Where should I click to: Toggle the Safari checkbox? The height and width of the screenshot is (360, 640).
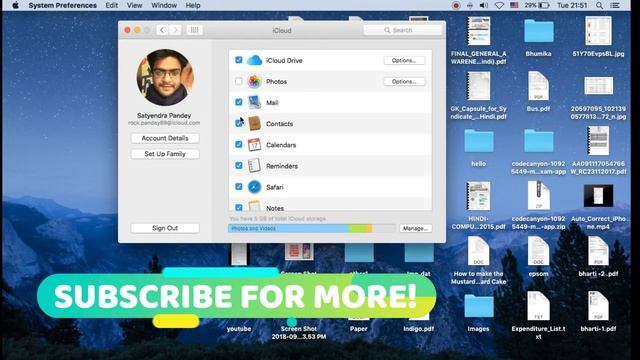click(x=239, y=187)
